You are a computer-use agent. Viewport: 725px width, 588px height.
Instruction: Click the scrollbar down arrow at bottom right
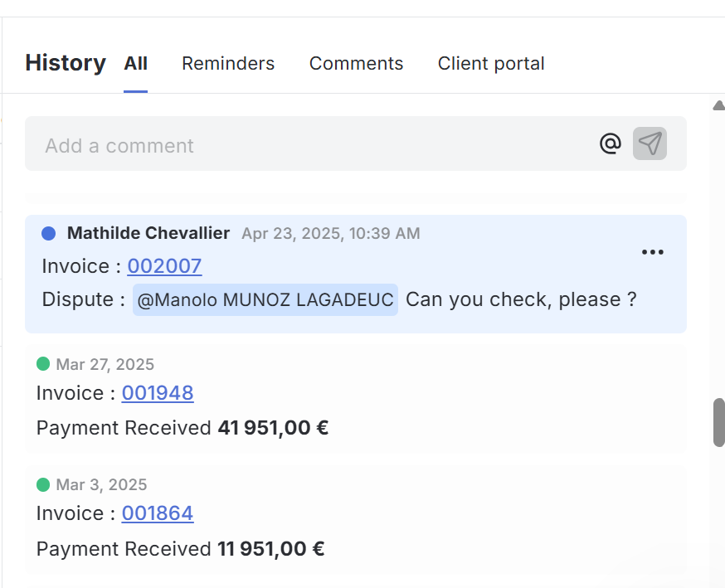click(x=718, y=582)
